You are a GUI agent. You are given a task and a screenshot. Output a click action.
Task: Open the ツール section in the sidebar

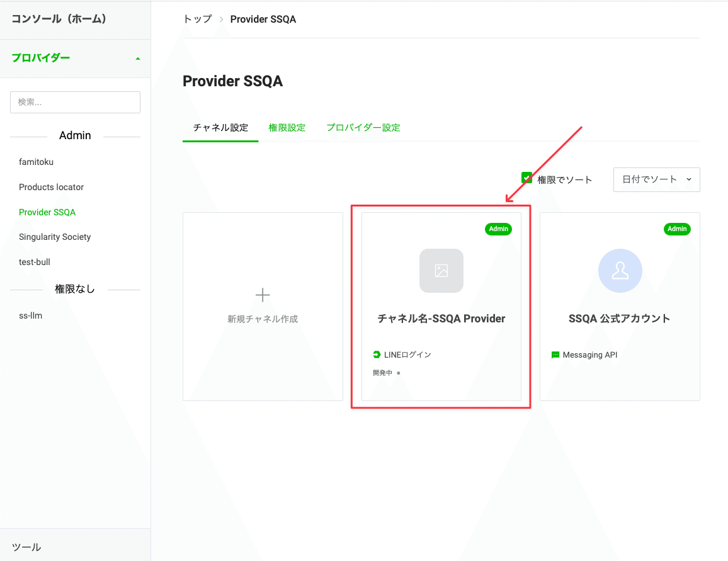26,547
